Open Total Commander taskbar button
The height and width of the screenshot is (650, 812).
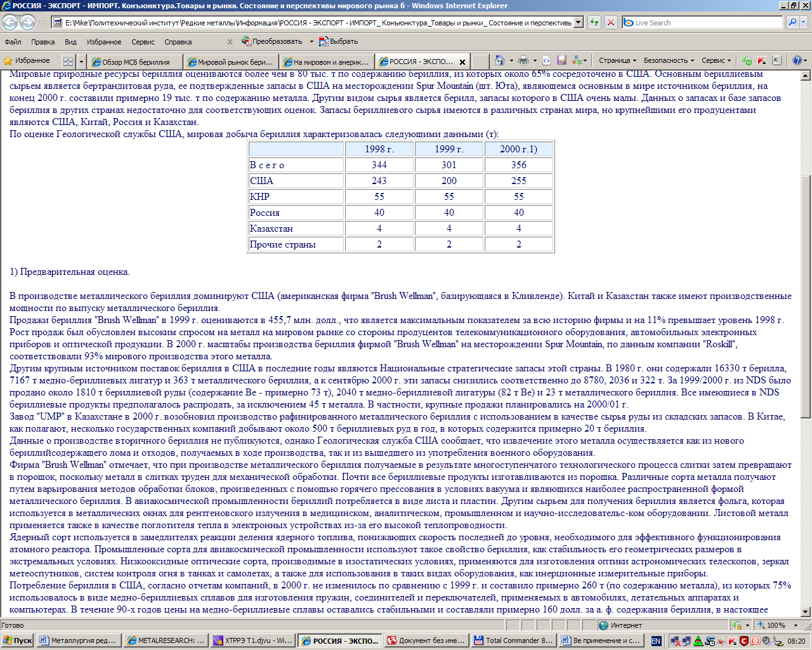(513, 640)
